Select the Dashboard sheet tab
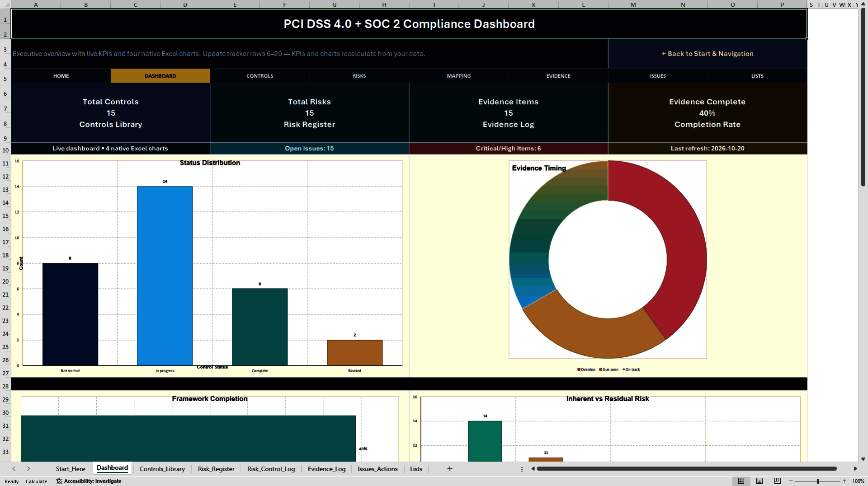The height and width of the screenshot is (486, 868). (112, 468)
